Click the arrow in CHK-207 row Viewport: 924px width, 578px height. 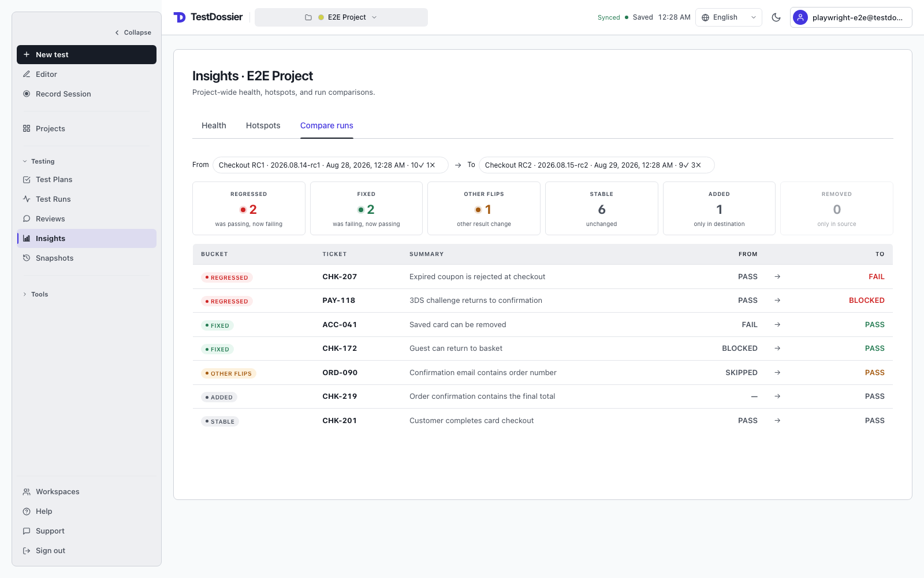777,276
